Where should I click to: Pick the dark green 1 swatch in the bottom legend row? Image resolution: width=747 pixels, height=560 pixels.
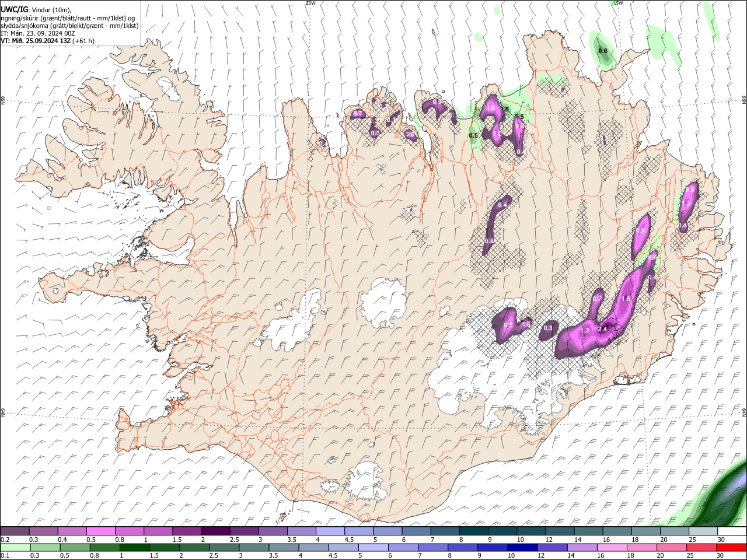coord(134,547)
